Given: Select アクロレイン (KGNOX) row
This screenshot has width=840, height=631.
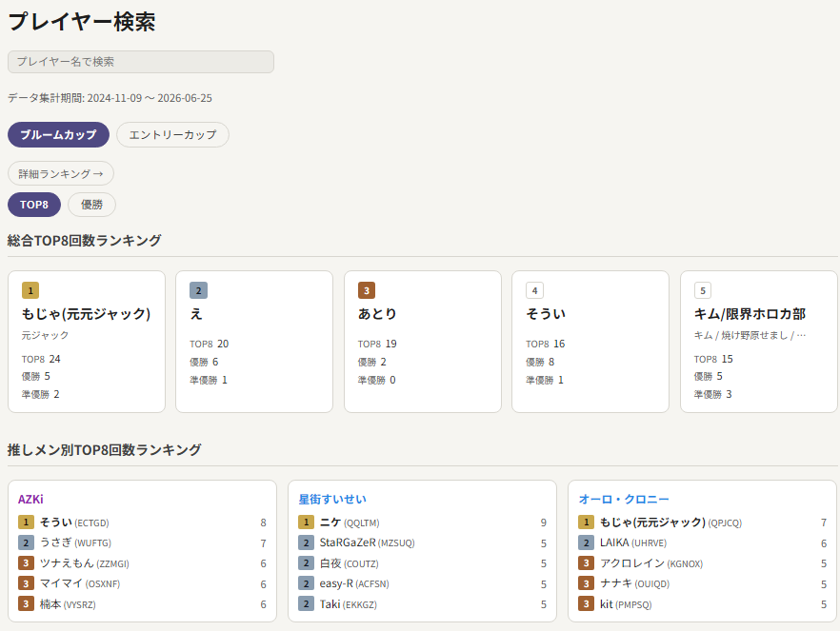Looking at the screenshot, I should (x=702, y=563).
